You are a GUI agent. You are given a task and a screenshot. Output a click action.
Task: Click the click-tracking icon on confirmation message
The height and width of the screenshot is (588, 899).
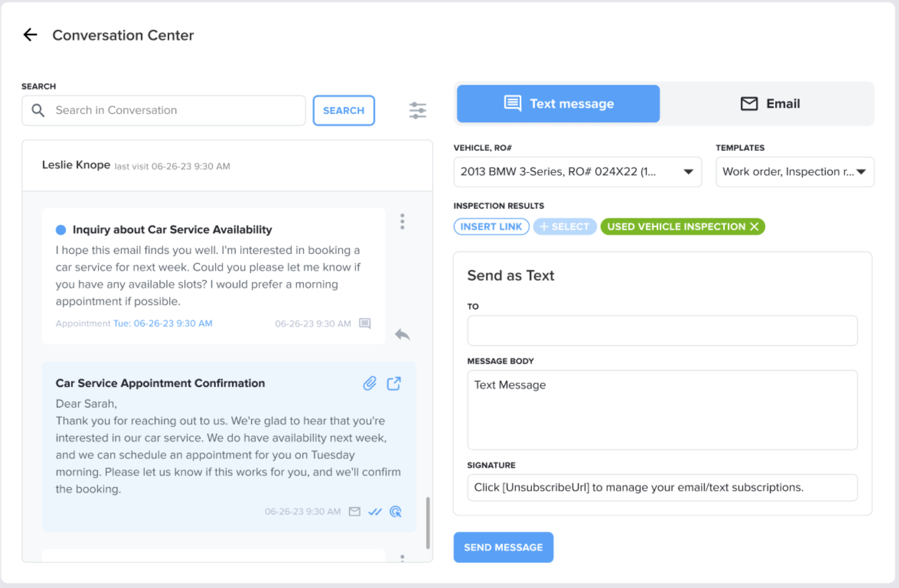coord(396,511)
